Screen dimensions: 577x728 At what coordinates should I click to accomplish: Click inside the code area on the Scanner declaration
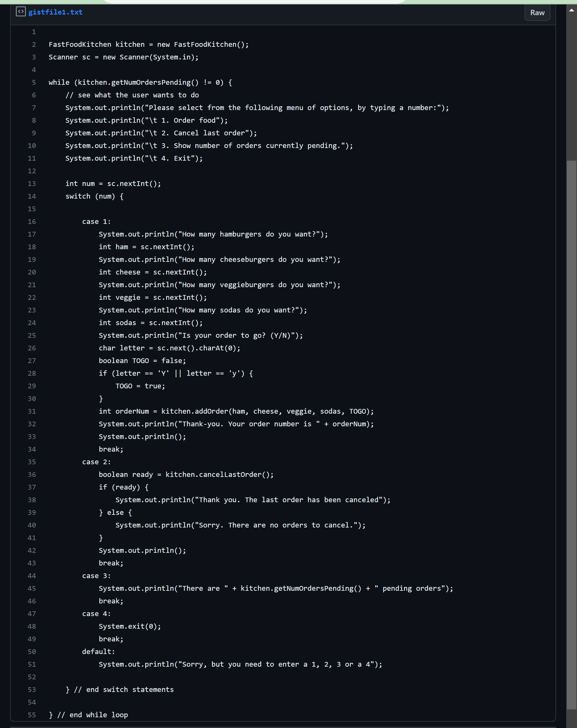124,57
